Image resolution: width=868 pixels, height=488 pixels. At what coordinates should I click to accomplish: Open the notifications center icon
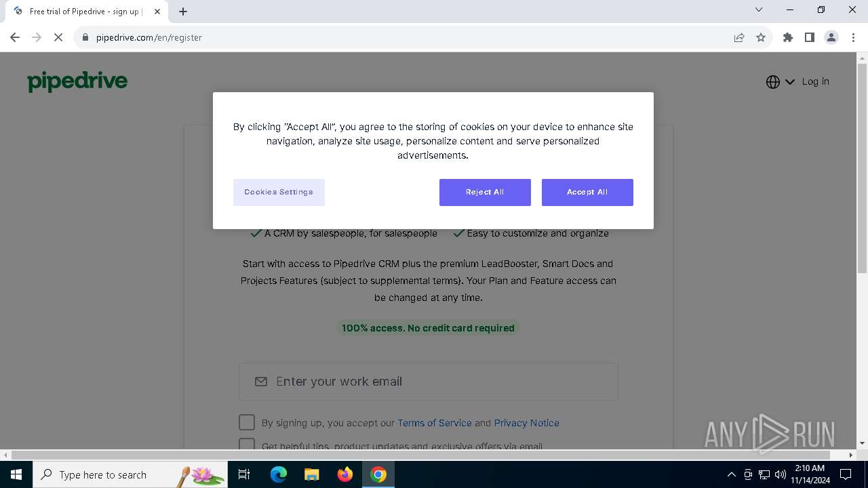846,474
